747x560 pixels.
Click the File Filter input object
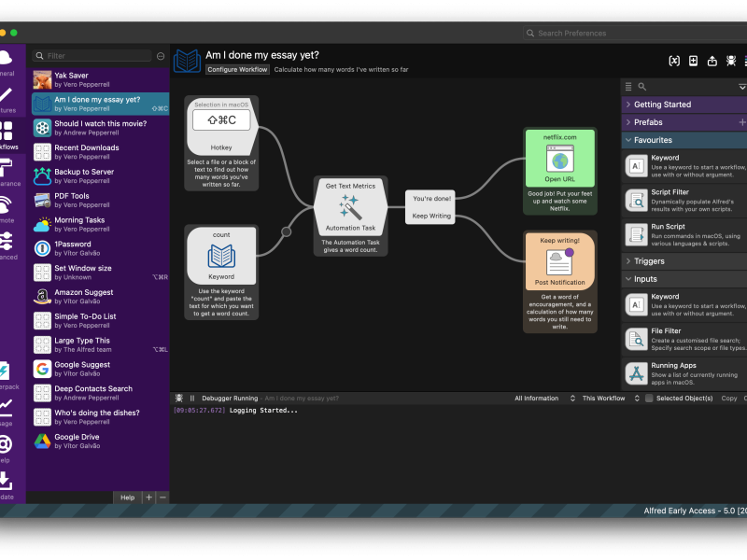click(x=684, y=339)
